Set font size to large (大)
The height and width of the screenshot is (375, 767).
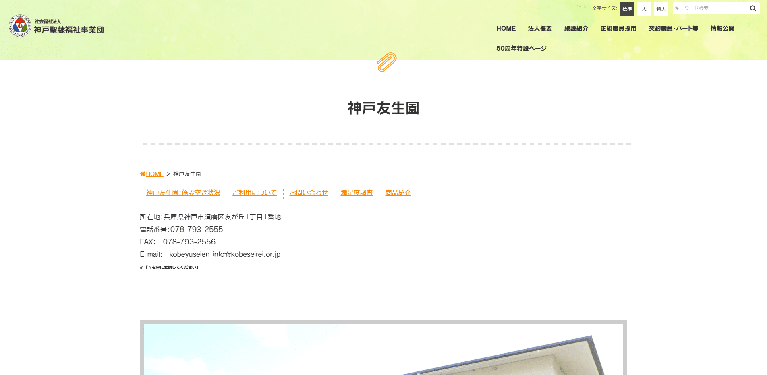click(644, 9)
